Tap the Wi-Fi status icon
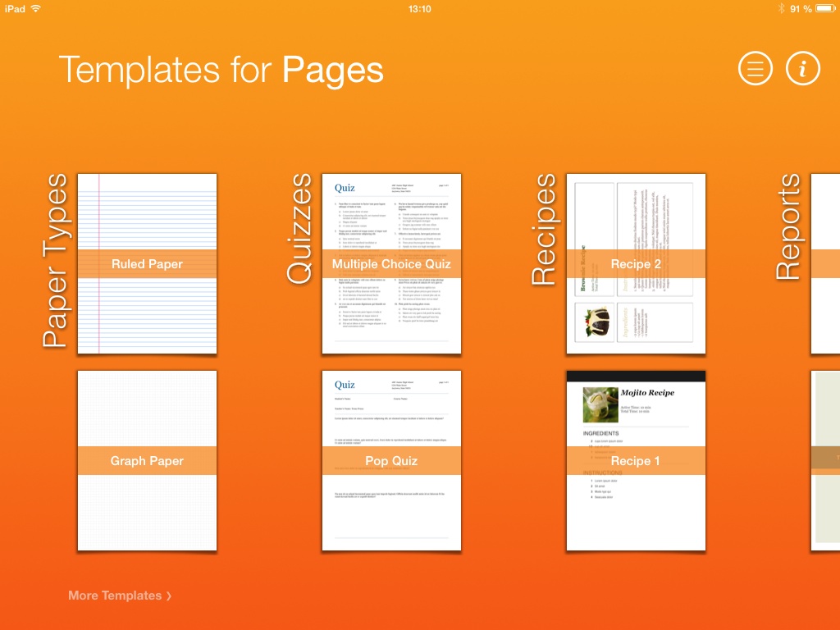 coord(36,9)
